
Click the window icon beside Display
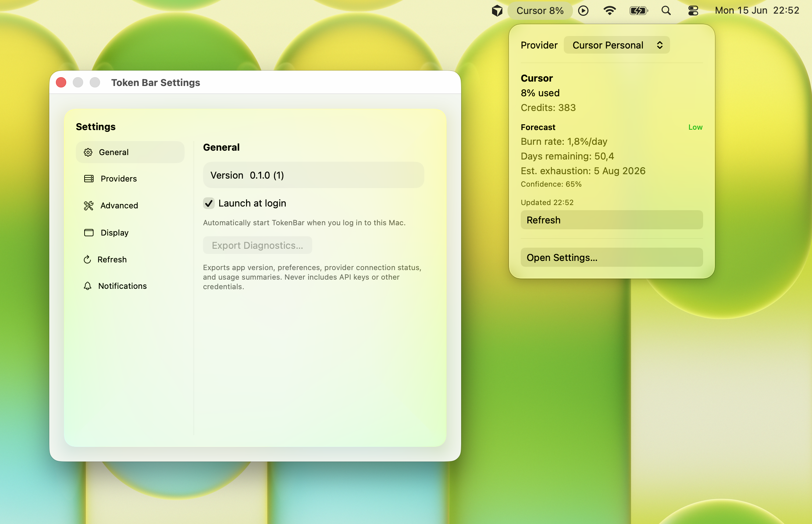(89, 233)
